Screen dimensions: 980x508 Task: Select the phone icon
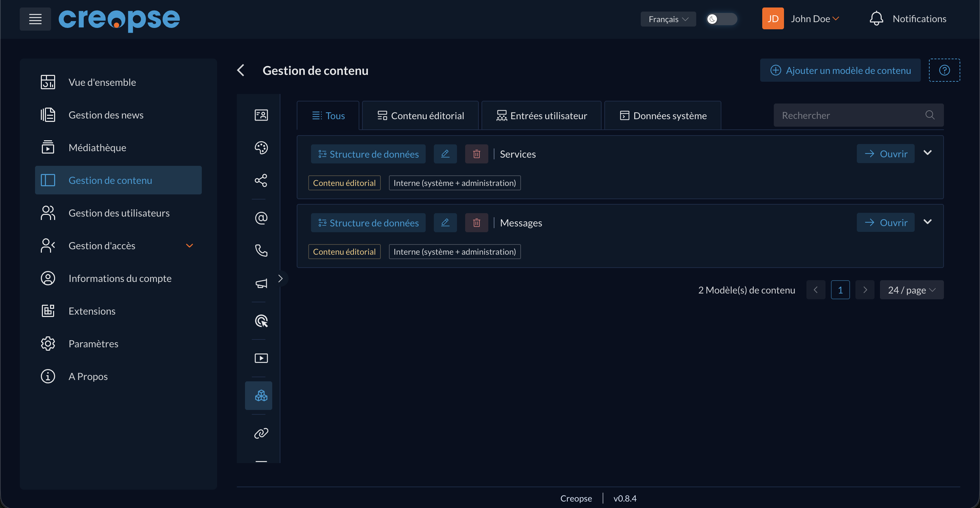(261, 251)
